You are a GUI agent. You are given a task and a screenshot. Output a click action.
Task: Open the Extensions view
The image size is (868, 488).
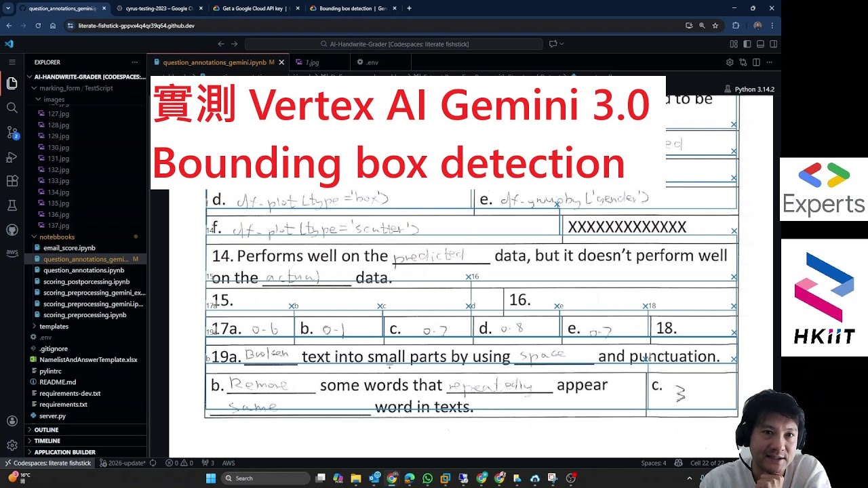coord(12,181)
